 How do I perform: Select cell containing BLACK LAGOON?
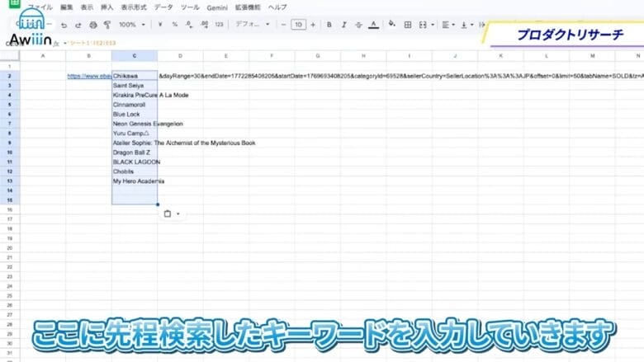point(135,162)
